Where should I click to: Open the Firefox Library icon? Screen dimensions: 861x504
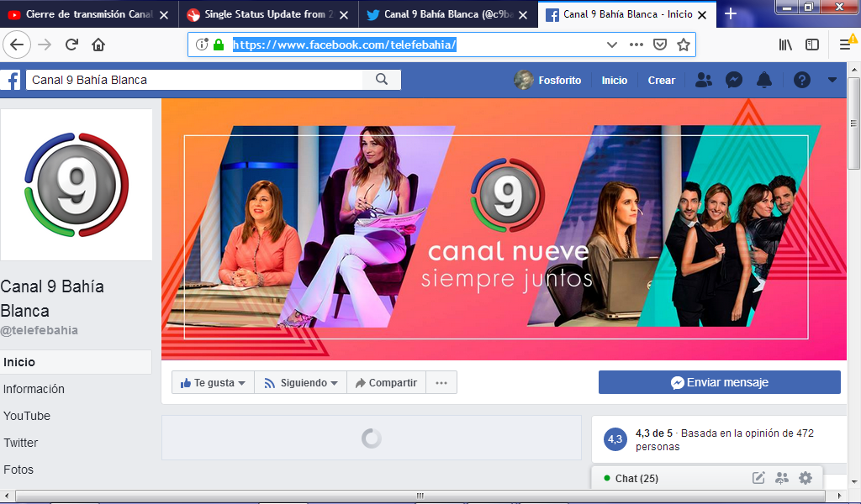click(x=785, y=45)
